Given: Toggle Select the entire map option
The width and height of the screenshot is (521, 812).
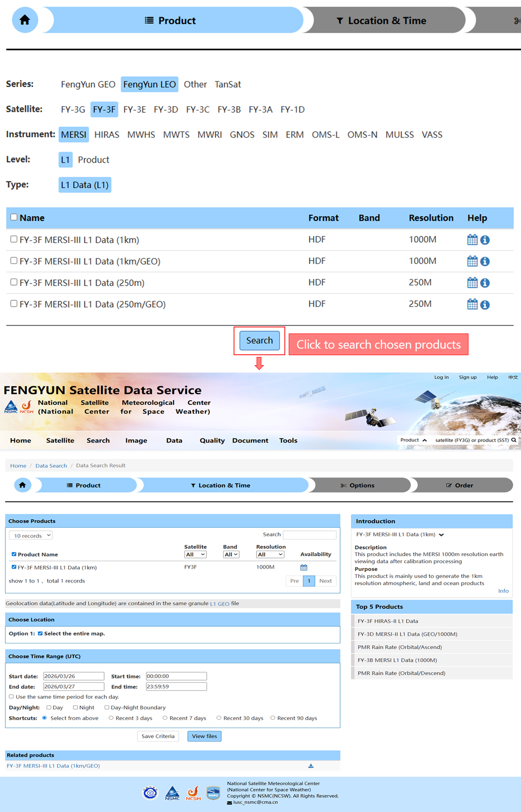Looking at the screenshot, I should point(40,634).
